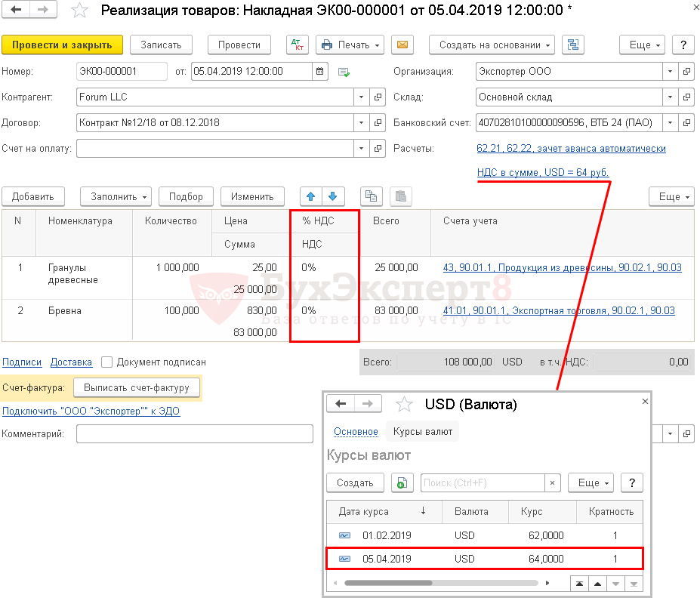Image resolution: width=700 pixels, height=598 pixels.
Task: Open the document structure icon
Action: coord(575,45)
